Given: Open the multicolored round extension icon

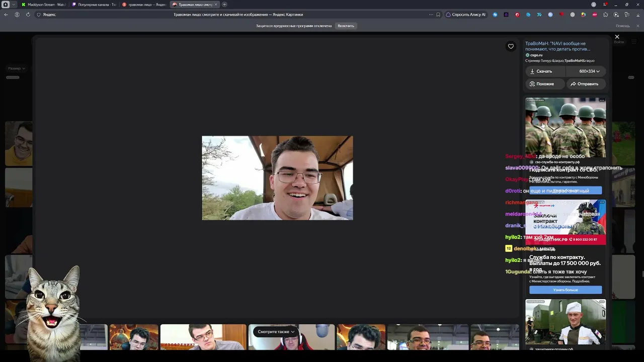Looking at the screenshot, I should (x=583, y=15).
